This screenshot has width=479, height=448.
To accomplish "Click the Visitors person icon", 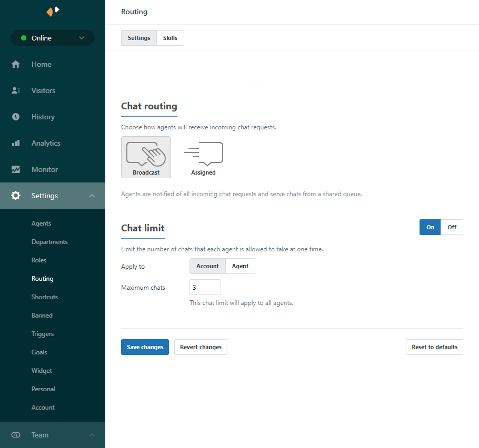I will tap(16, 90).
